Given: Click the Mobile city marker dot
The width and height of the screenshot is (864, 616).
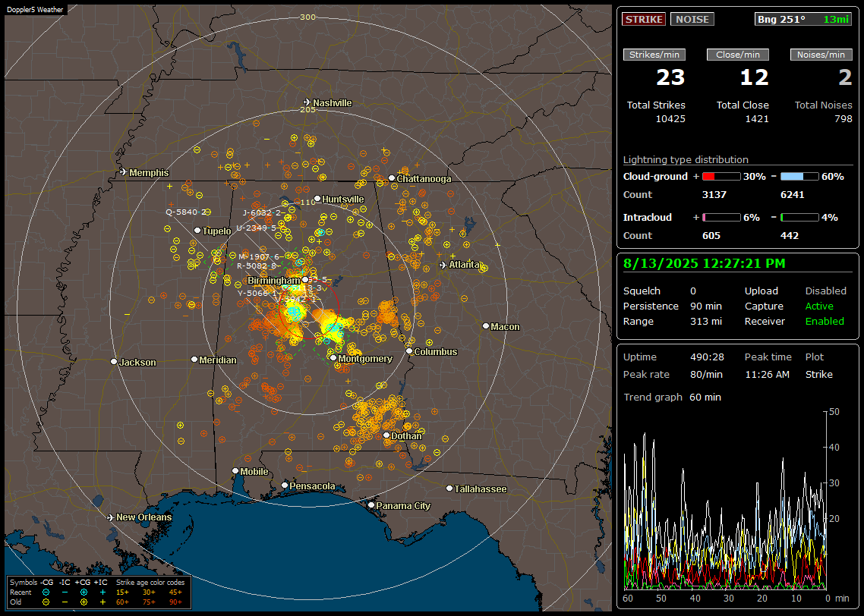Looking at the screenshot, I should point(235,471).
